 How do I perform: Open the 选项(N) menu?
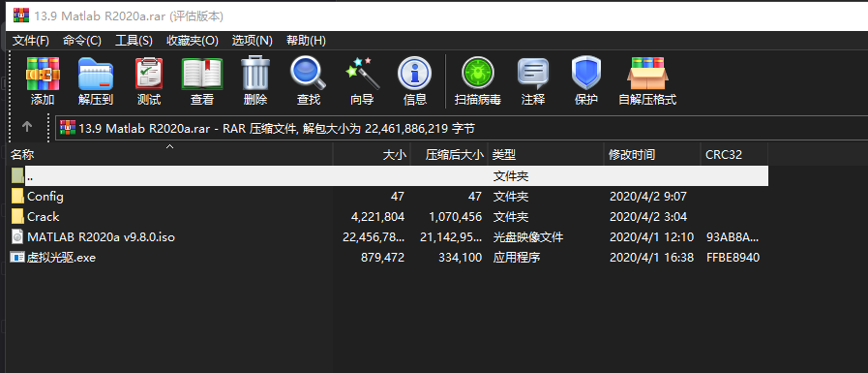[252, 41]
